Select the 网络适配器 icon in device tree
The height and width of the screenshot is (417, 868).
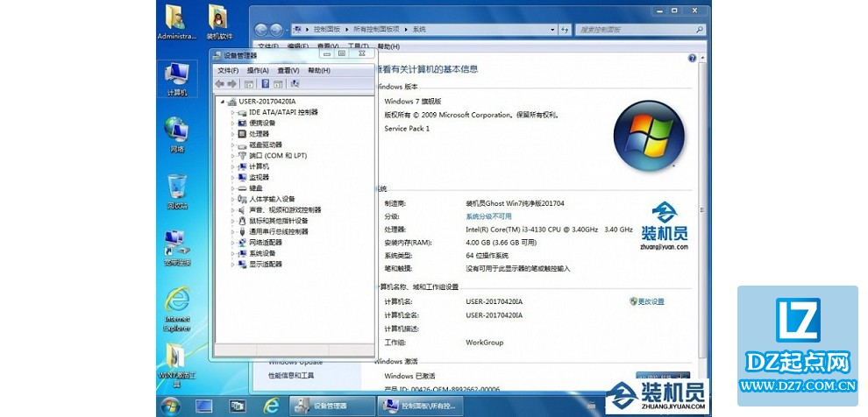pyautogui.click(x=242, y=243)
